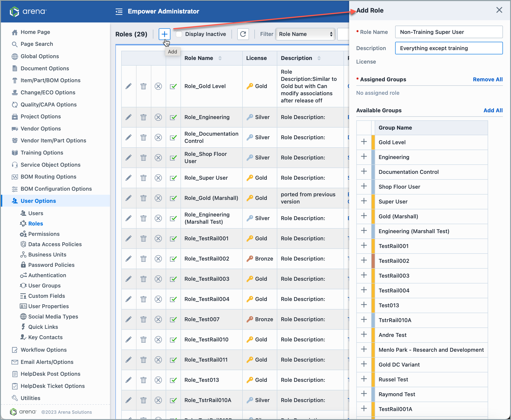This screenshot has width=511, height=420.
Task: Sort by Role Name column arrows
Action: (220, 58)
